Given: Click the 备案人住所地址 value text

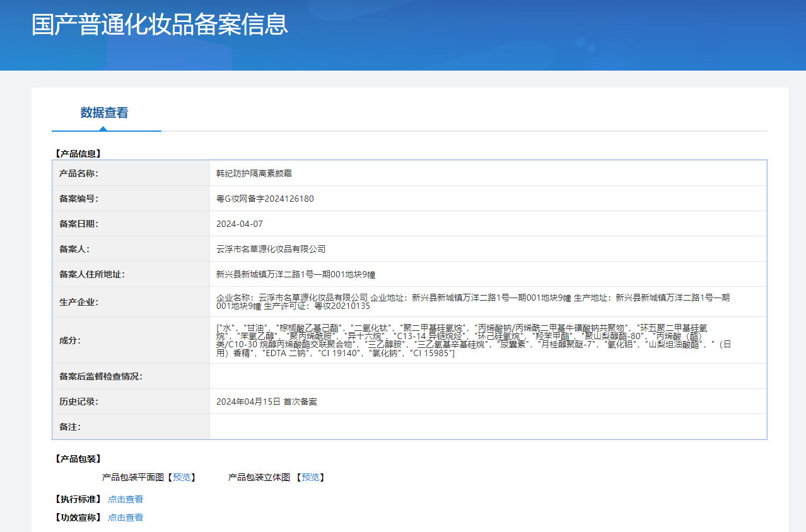Looking at the screenshot, I should pos(296,274).
